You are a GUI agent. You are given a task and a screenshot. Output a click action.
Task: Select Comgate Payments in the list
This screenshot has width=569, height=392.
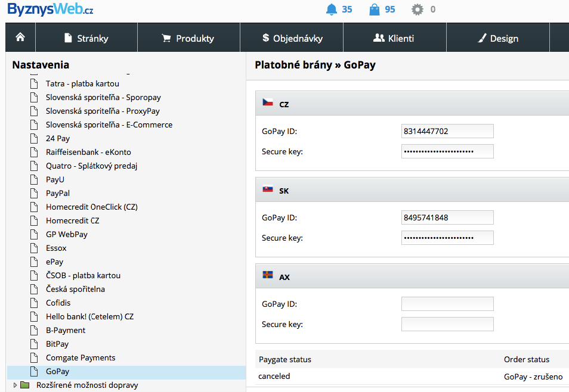pyautogui.click(x=81, y=357)
